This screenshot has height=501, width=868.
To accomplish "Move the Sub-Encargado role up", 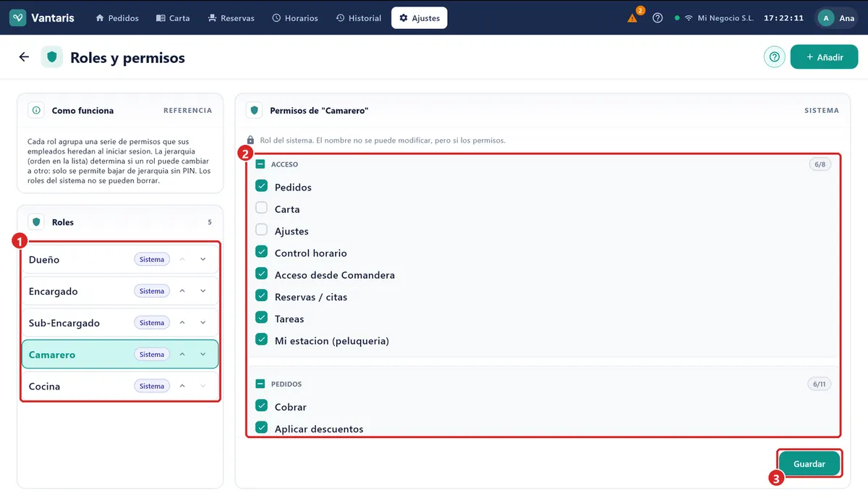I will coord(182,323).
